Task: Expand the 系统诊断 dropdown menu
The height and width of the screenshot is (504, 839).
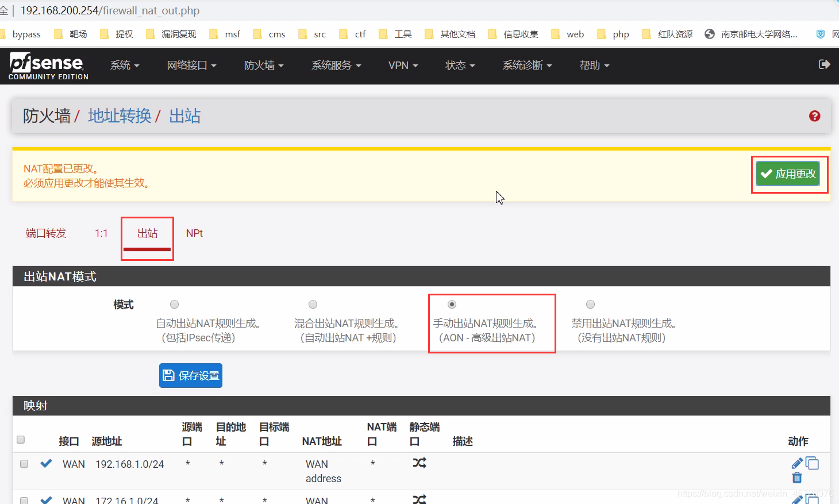Action: click(527, 66)
